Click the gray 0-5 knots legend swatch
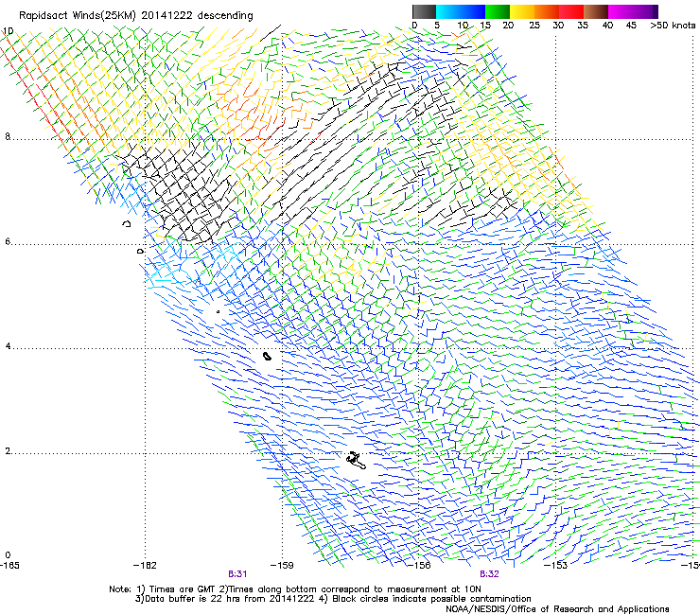 click(x=424, y=11)
